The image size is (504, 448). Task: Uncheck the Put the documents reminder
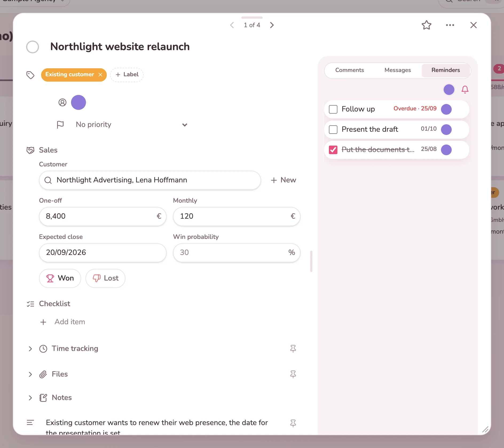[x=333, y=150]
